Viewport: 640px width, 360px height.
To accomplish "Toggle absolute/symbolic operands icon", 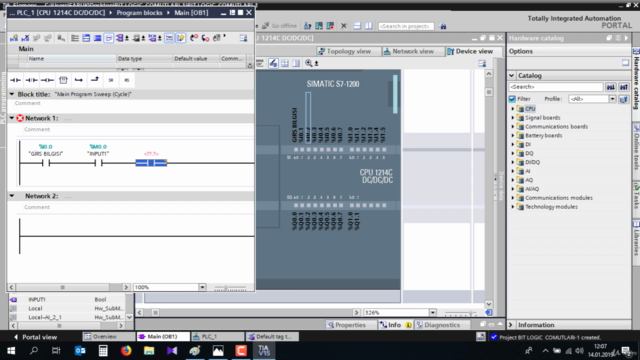I will 121,38.
